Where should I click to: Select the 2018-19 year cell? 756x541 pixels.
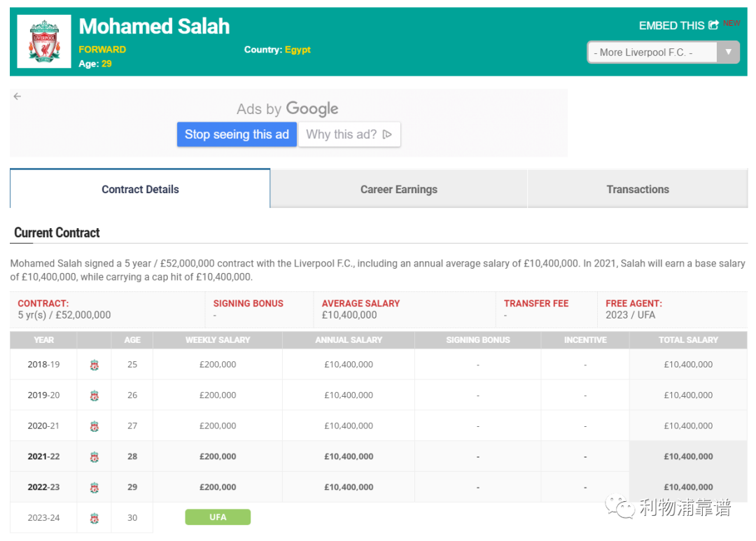pos(43,365)
